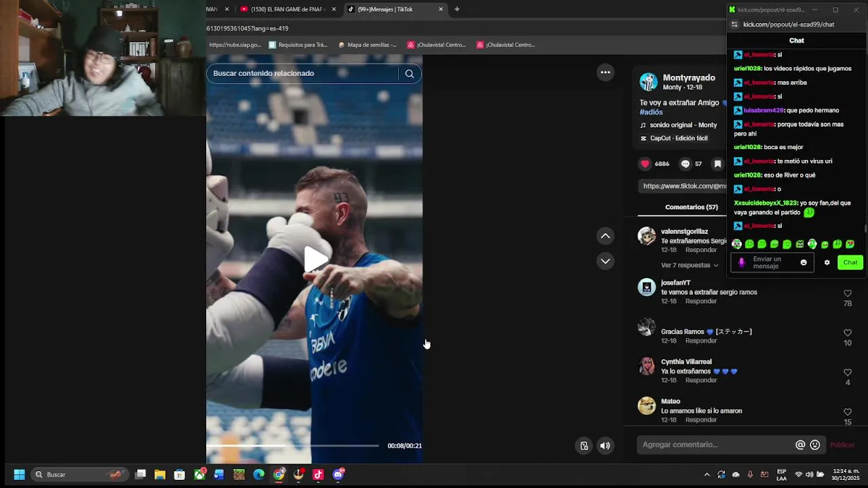This screenshot has height=488, width=868.
Task: Click the @ mention icon in comment box
Action: (x=800, y=445)
